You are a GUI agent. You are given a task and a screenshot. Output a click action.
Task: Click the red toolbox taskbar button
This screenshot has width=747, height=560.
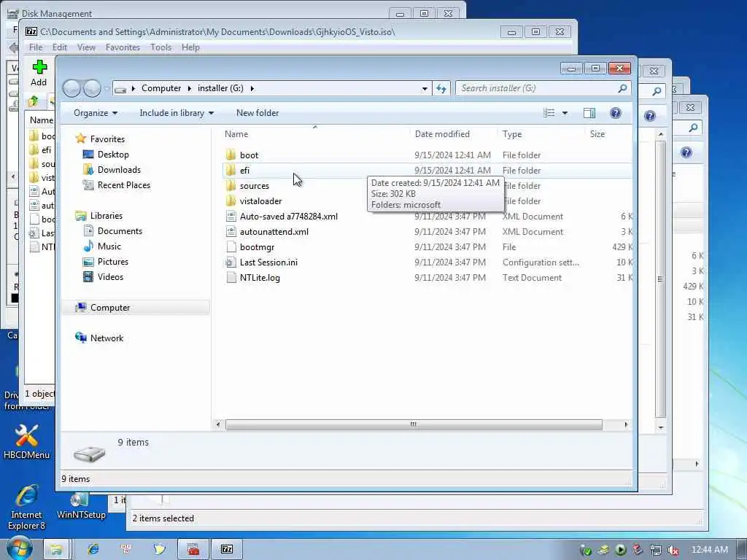coord(193,550)
